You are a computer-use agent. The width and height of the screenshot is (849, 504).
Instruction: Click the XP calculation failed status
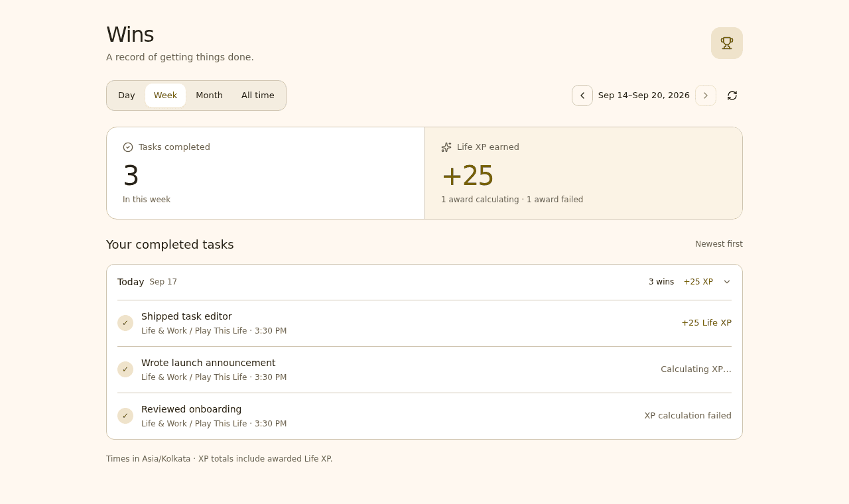click(688, 416)
